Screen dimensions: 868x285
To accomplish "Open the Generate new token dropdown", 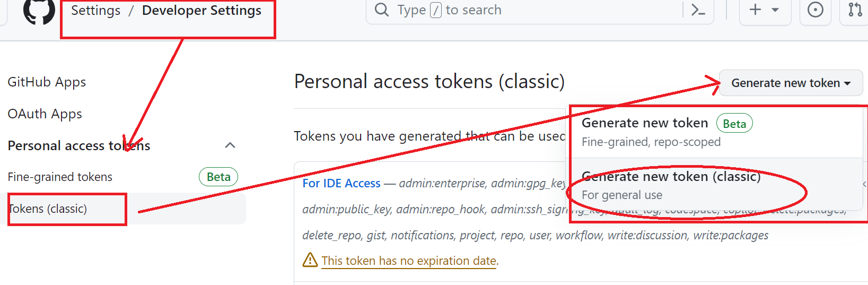I will 790,83.
